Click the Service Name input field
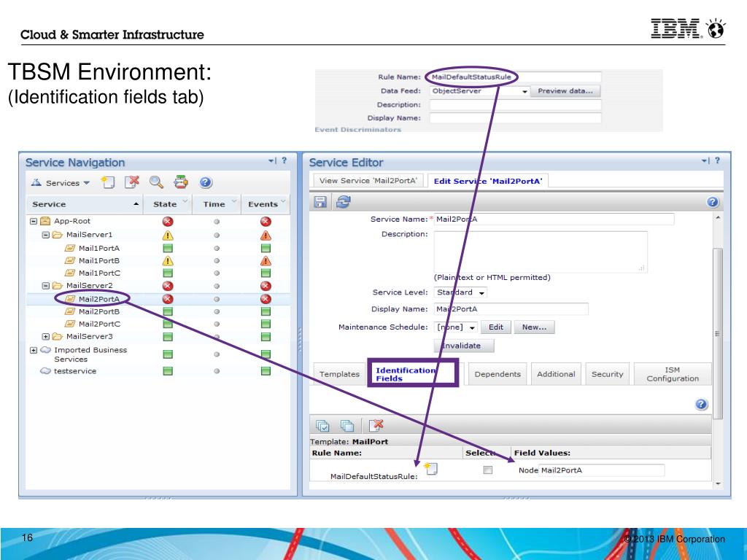Image resolution: width=747 pixels, height=560 pixels. click(x=554, y=219)
